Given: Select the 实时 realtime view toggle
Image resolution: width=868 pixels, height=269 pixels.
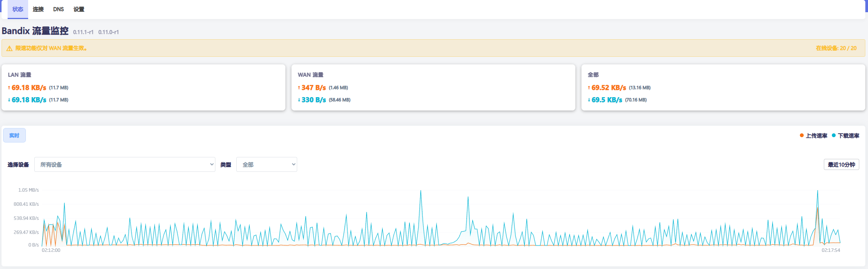Looking at the screenshot, I should [14, 135].
